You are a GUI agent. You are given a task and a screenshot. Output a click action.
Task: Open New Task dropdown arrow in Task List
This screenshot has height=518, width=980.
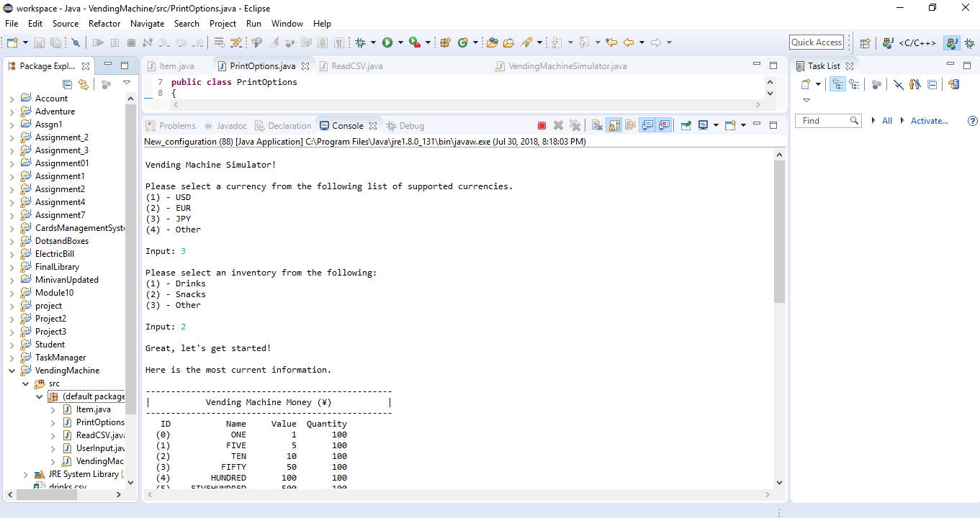818,84
